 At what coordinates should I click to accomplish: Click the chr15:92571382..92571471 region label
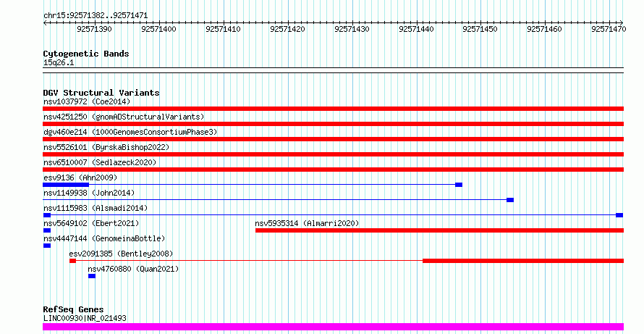[x=96, y=16]
